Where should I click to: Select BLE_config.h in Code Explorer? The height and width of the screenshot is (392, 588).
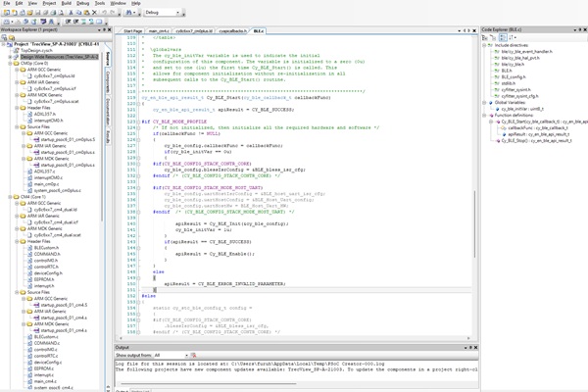[x=514, y=76]
